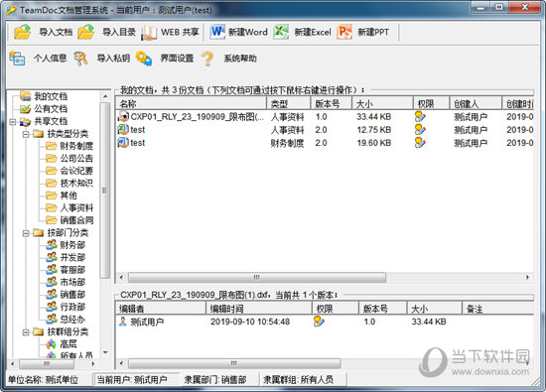Sort documents by 类型 column
Image resolution: width=546 pixels, height=392 pixels.
(289, 103)
